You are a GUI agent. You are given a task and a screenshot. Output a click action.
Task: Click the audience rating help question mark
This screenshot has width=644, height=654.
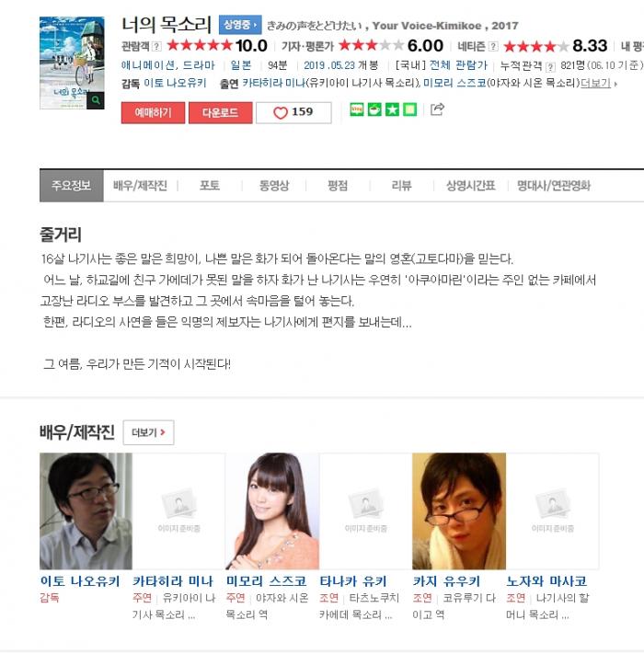pos(156,46)
